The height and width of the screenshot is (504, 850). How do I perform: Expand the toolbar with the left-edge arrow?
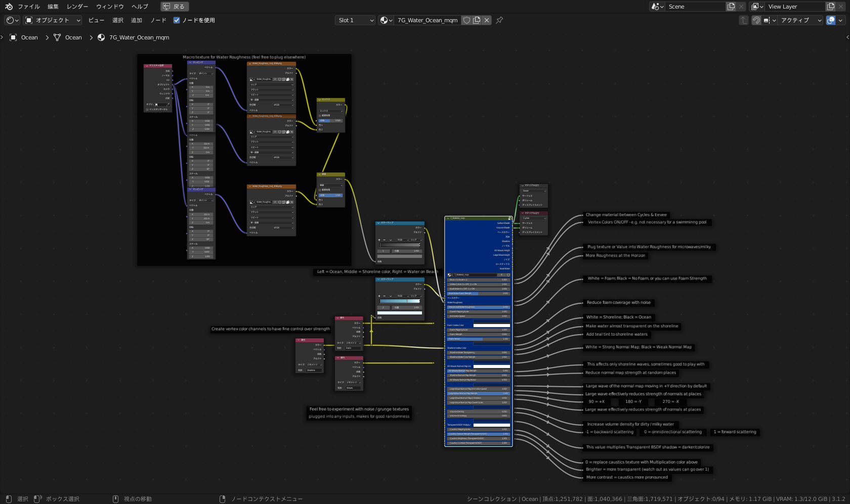tap(2, 37)
